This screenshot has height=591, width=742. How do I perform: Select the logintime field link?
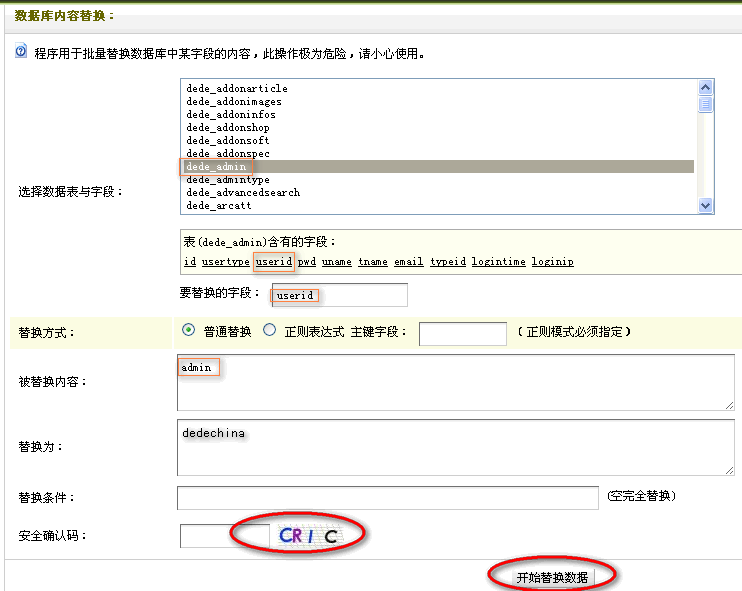click(498, 262)
